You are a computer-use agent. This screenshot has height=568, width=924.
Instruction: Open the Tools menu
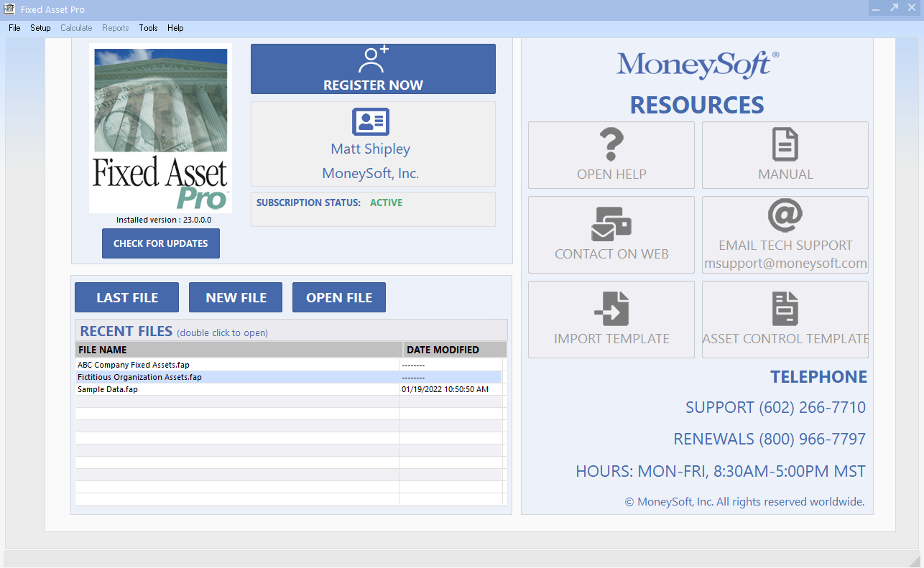click(148, 28)
